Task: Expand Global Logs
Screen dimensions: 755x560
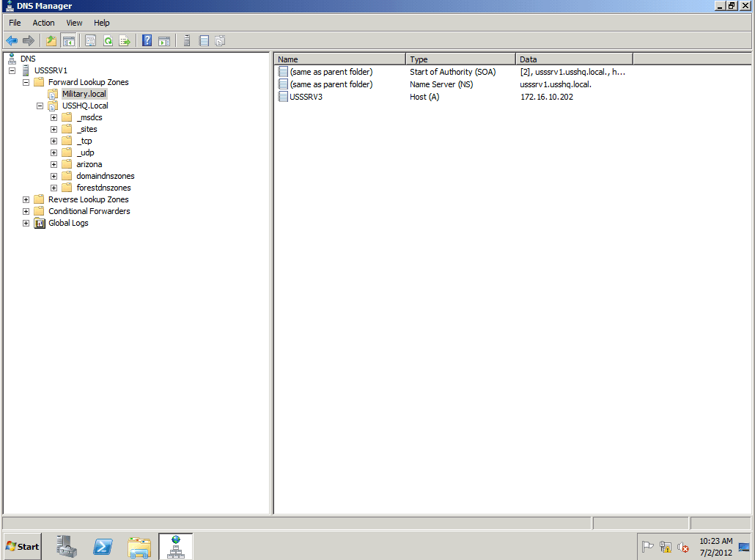Action: (x=26, y=223)
